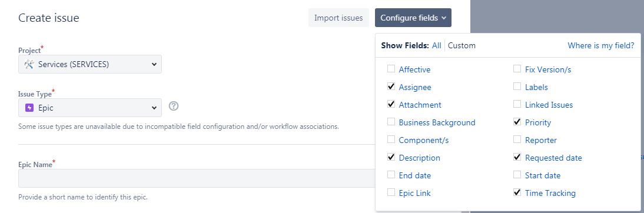This screenshot has width=644, height=213.
Task: Switch Show Fields to All
Action: 437,45
